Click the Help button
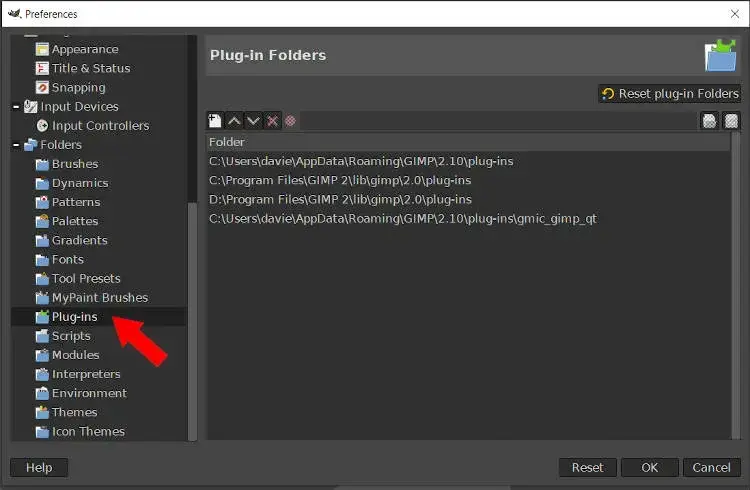750x490 pixels. click(39, 468)
